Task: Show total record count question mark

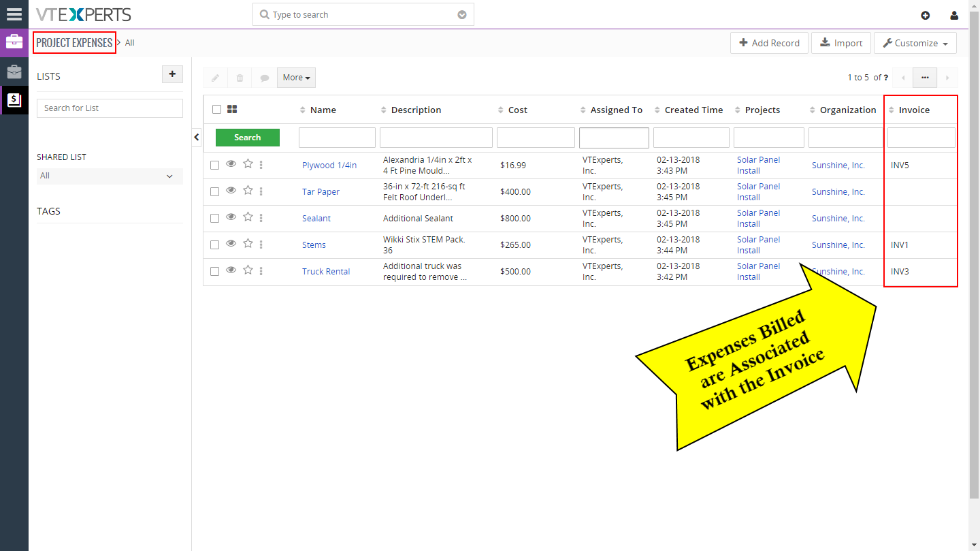Action: coord(886,78)
